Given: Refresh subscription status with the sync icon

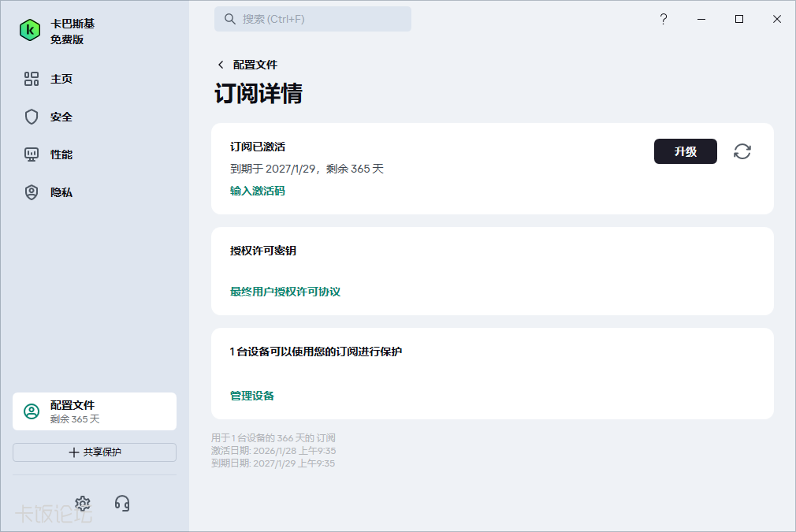Looking at the screenshot, I should click(742, 151).
